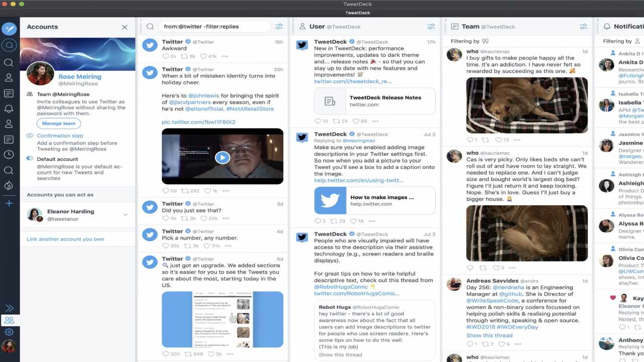Toggle the Default account switch
The height and width of the screenshot is (362, 644).
(30, 159)
